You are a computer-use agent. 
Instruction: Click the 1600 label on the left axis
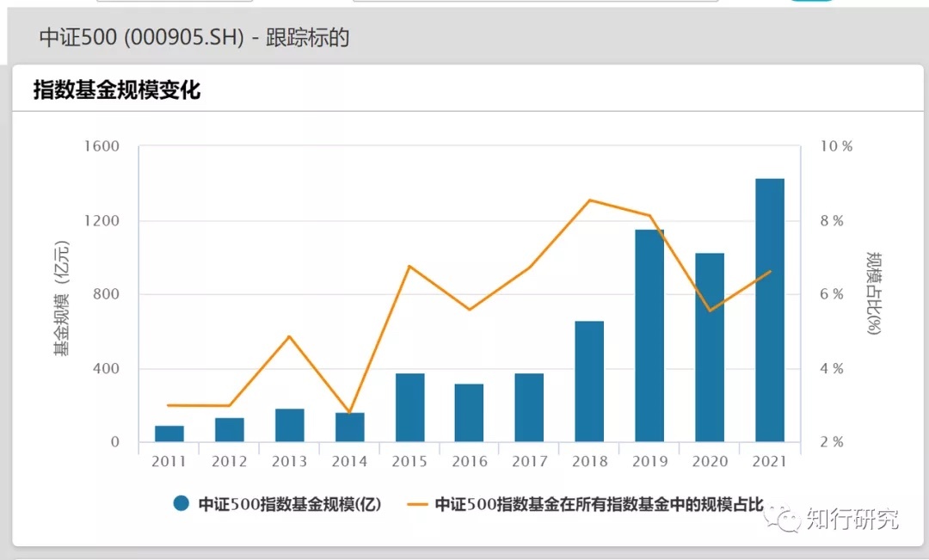[x=102, y=147]
